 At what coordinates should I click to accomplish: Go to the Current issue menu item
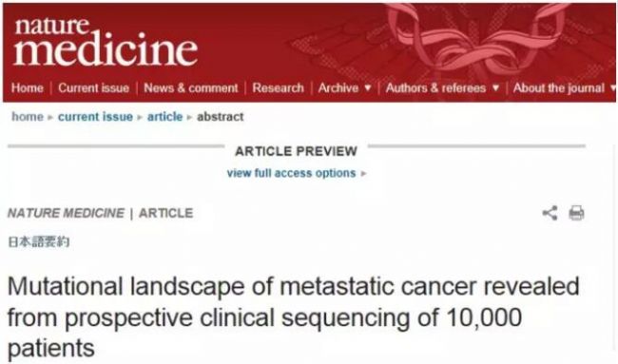pyautogui.click(x=94, y=87)
